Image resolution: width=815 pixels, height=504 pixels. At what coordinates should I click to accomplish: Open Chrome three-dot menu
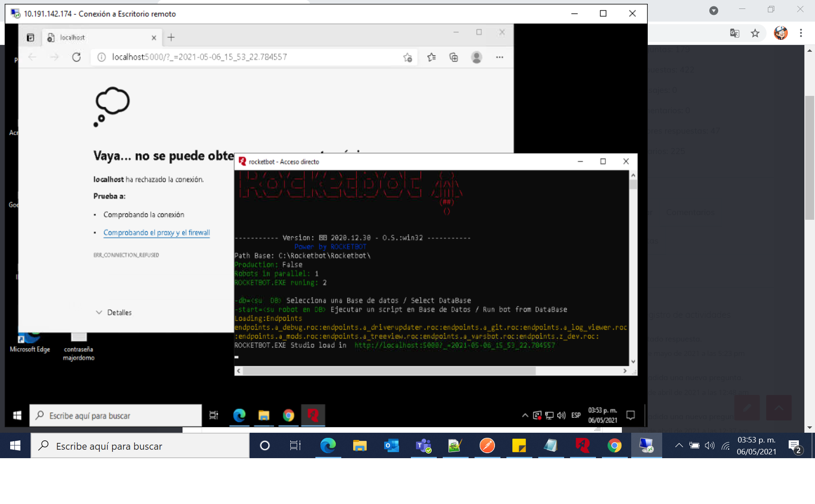801,33
